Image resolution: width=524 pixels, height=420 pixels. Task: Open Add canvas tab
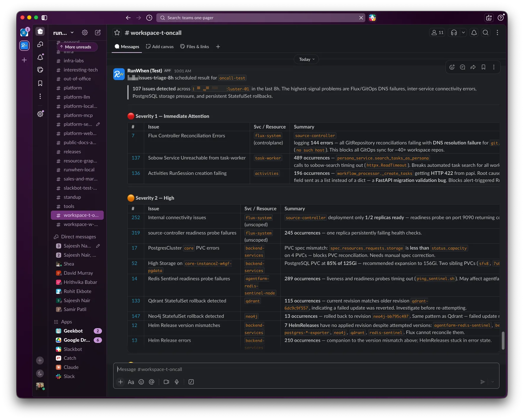[x=160, y=47]
